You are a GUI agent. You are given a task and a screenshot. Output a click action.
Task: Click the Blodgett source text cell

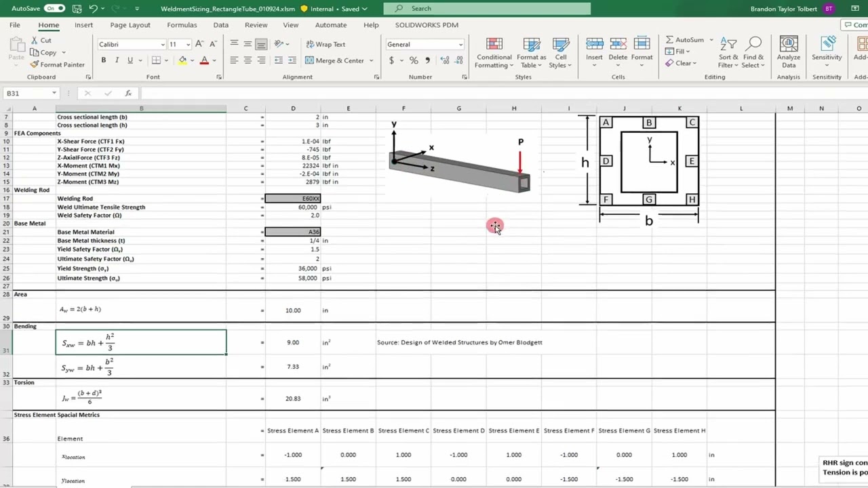click(x=459, y=342)
